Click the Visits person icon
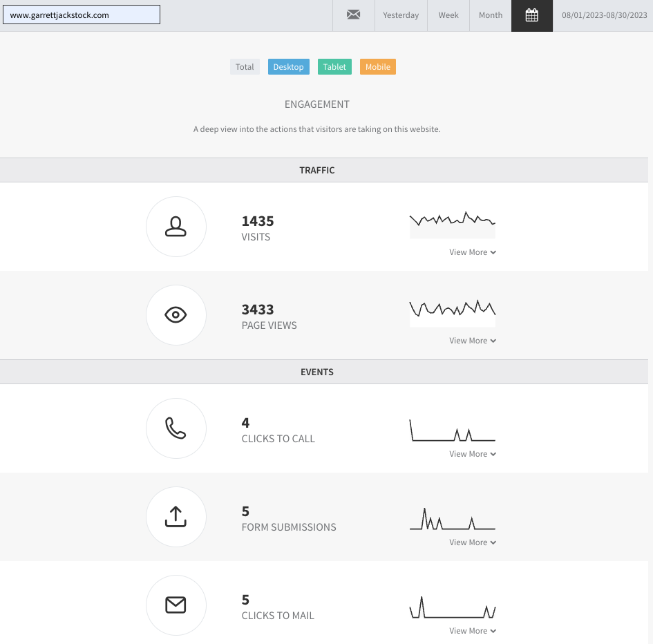This screenshot has width=653, height=644. (x=176, y=227)
